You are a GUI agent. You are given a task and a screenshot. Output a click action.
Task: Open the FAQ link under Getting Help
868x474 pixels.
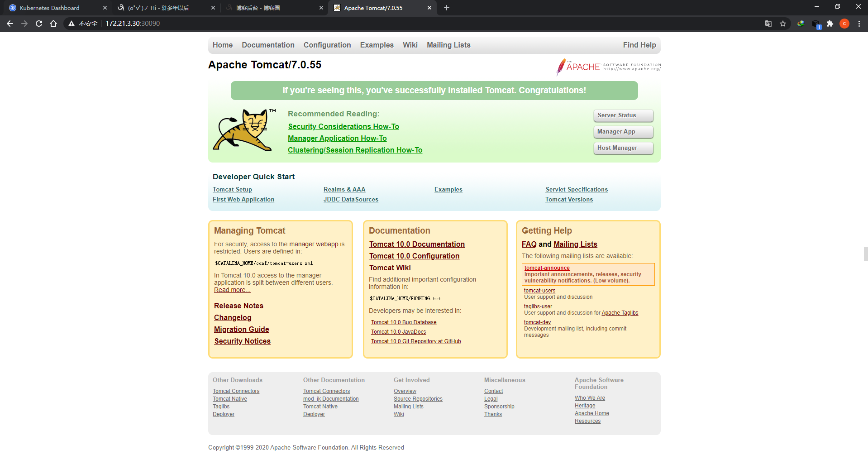click(529, 244)
